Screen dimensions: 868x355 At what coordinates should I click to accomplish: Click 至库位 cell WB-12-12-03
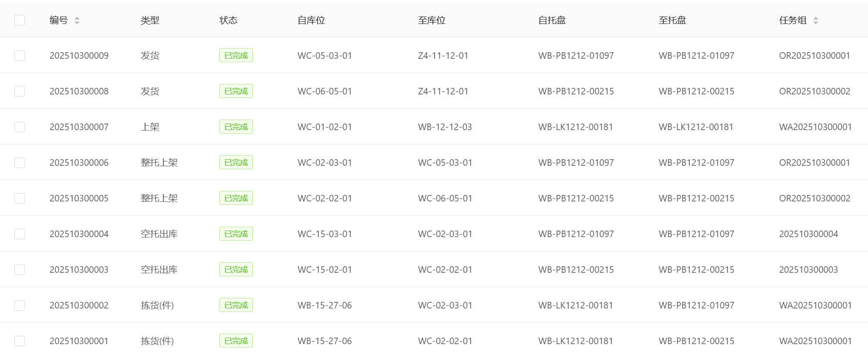[445, 127]
